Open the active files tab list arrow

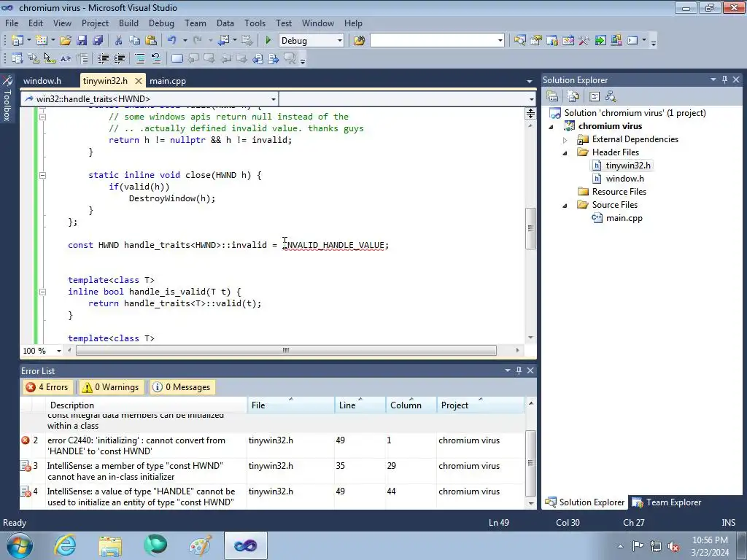coord(530,81)
